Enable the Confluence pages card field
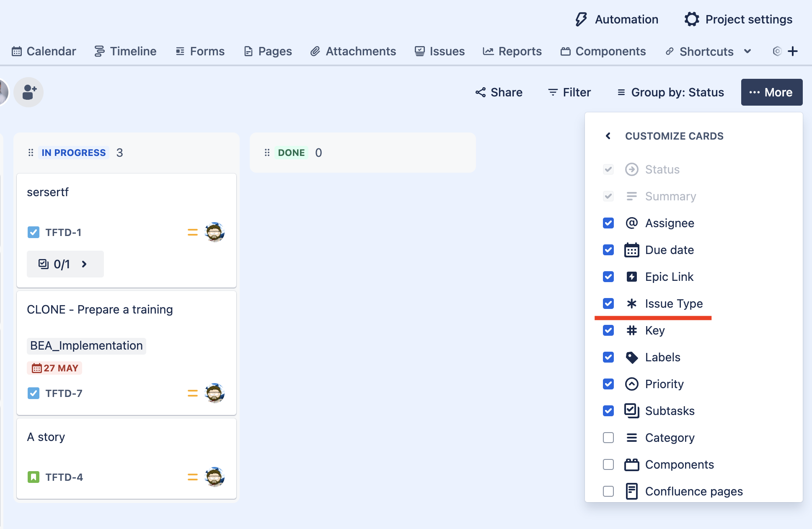This screenshot has width=812, height=529. click(x=608, y=491)
